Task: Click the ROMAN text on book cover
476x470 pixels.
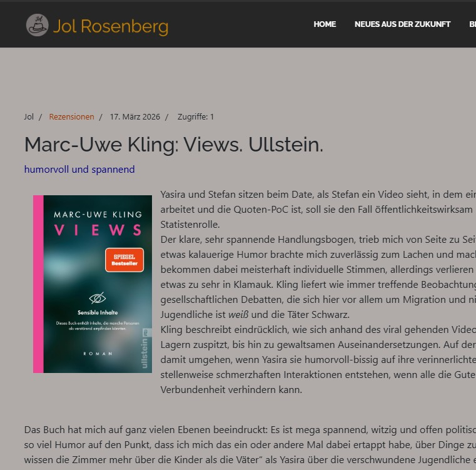Action: (x=98, y=354)
